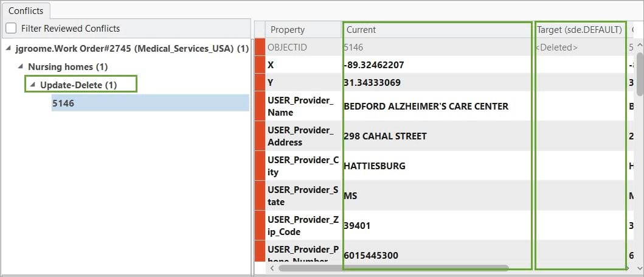Screen dimensions: 644x277
Task: Click the red conflict marker beside OBJECTID
Action: [x=260, y=47]
